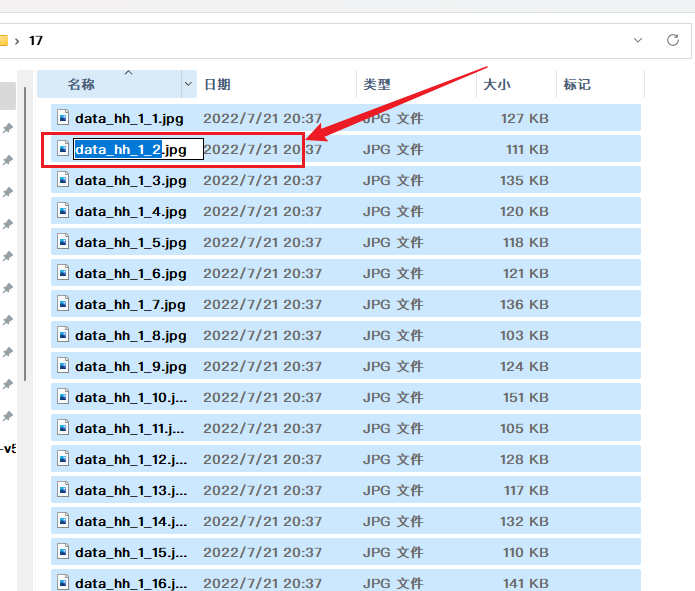Click the 151 KB size cell

click(526, 397)
